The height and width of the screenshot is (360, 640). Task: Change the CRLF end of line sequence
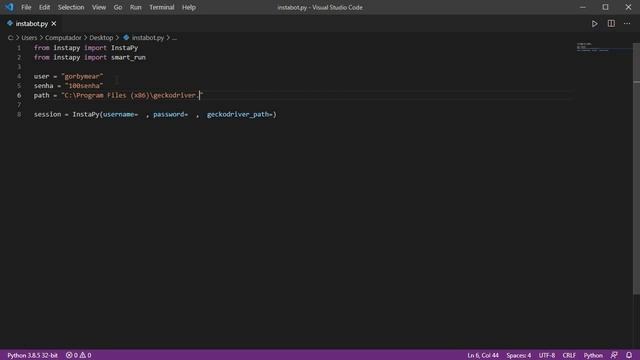[x=569, y=355]
